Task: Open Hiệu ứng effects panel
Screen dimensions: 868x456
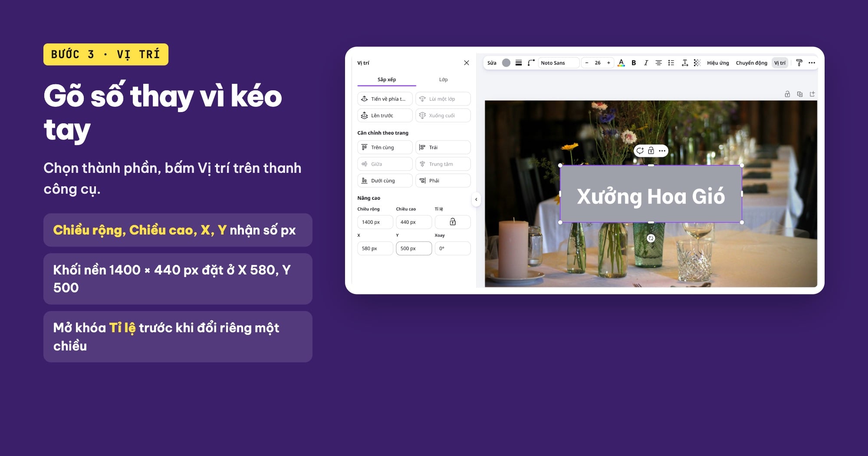Action: pos(718,63)
